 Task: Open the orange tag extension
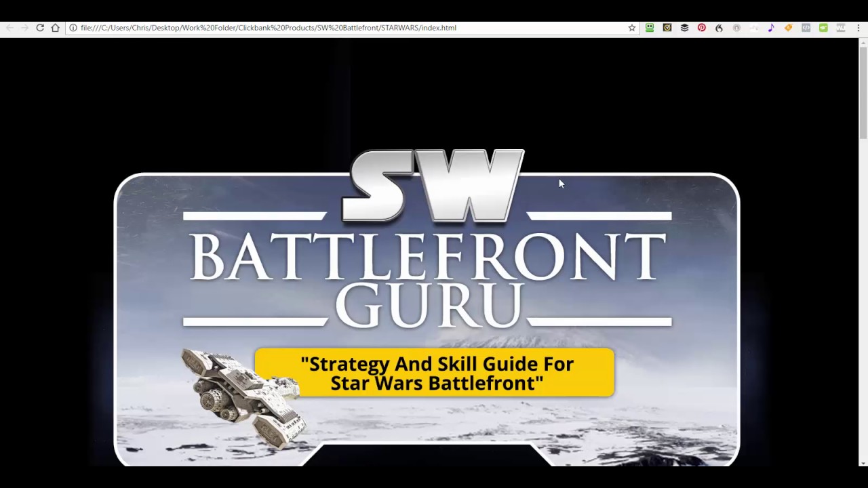788,28
